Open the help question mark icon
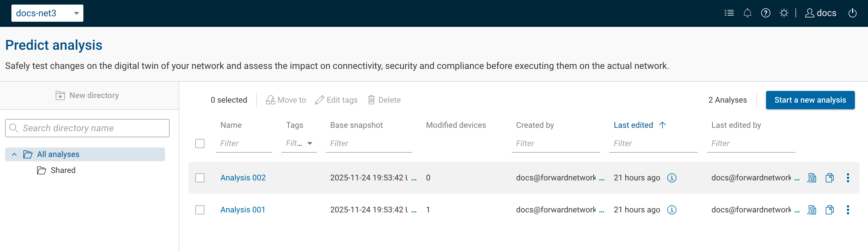Image resolution: width=868 pixels, height=251 pixels. (x=765, y=13)
